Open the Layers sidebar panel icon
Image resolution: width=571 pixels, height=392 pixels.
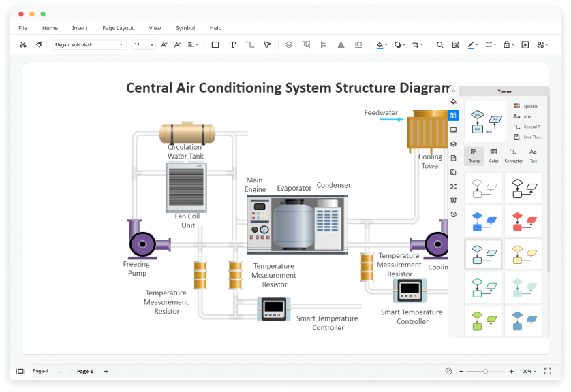tap(453, 144)
